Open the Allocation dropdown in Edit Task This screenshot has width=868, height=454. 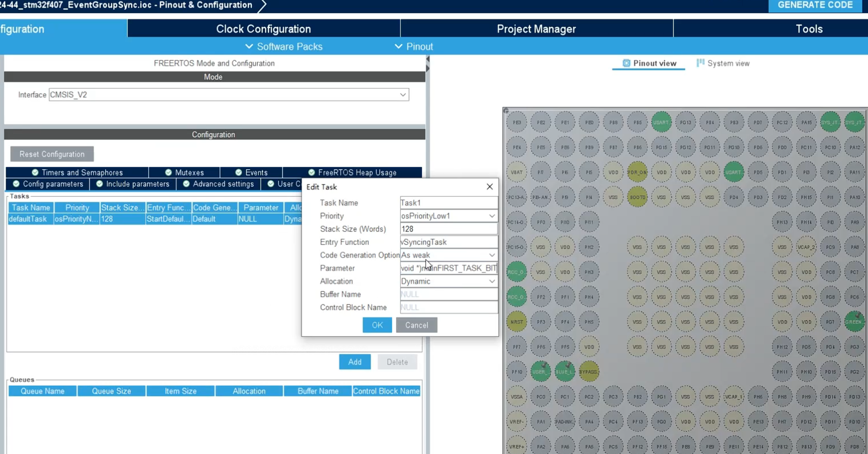[x=449, y=281]
